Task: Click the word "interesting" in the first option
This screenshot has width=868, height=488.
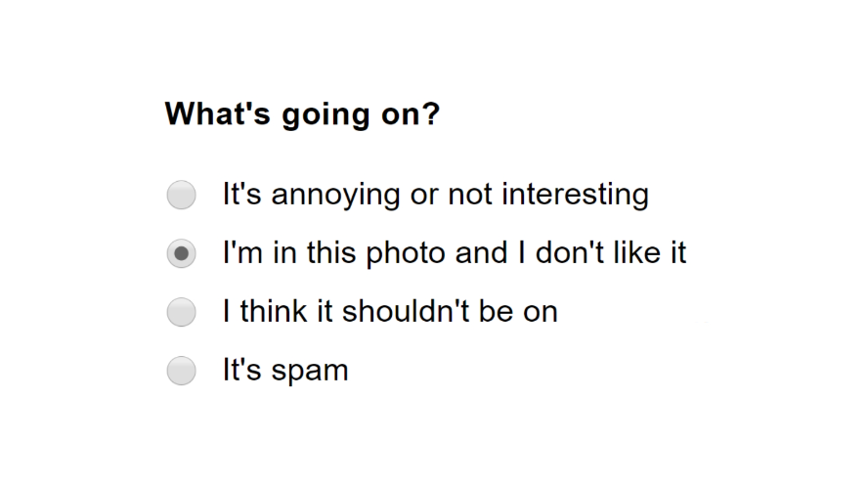Action: 575,195
